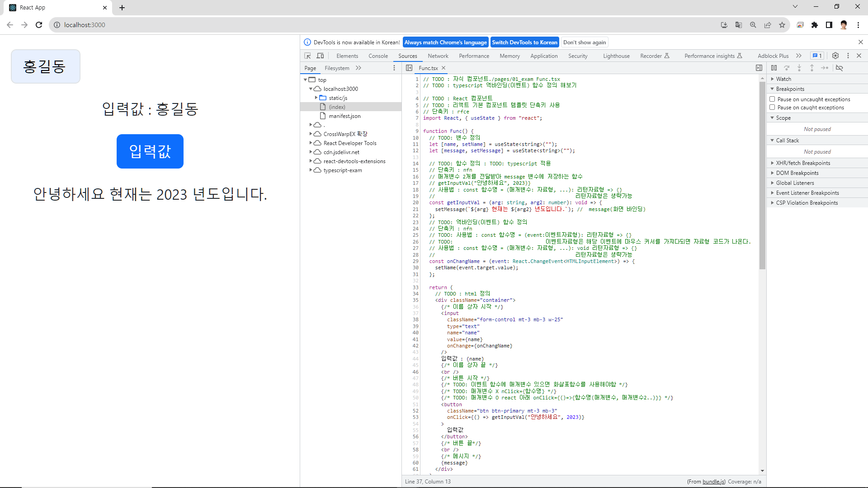868x488 pixels.
Task: Click the blue 입력값 button
Action: (150, 151)
